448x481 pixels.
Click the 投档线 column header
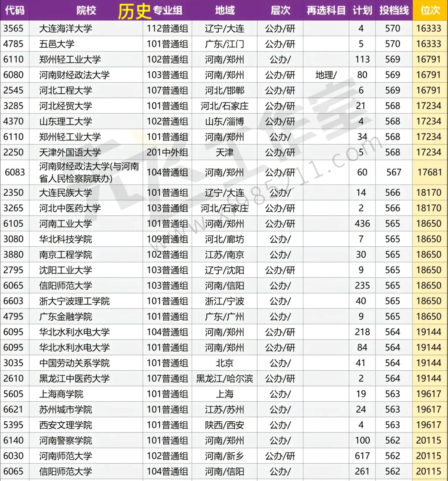[393, 10]
